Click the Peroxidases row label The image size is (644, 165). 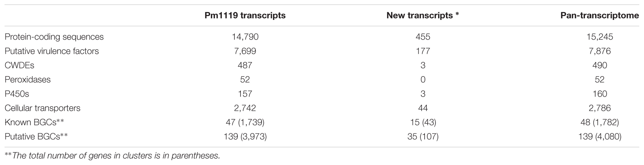[28, 79]
